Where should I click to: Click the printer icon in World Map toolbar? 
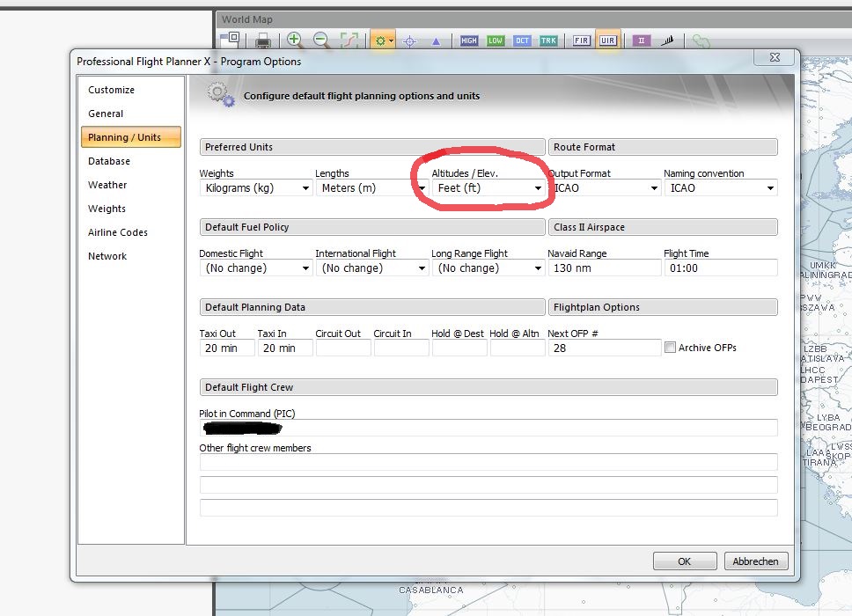pyautogui.click(x=263, y=40)
